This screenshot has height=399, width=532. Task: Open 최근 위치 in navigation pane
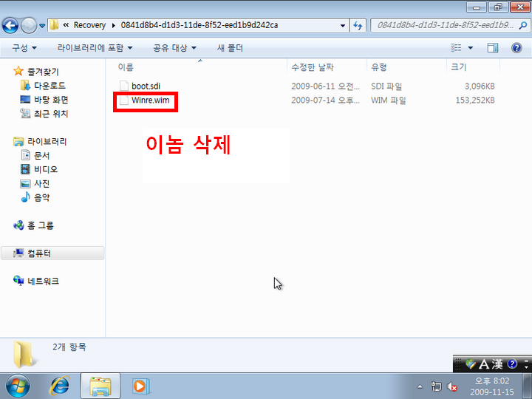[x=51, y=114]
